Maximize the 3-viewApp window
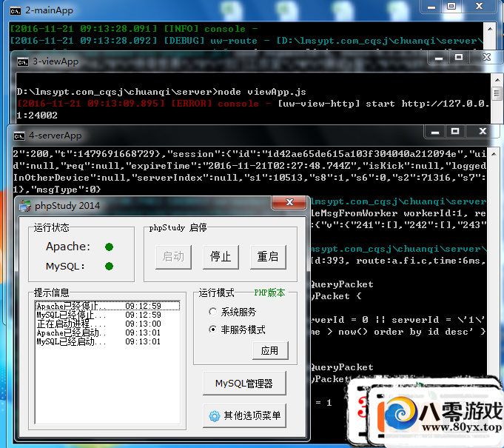This screenshot has width=504, height=448. 459,58
